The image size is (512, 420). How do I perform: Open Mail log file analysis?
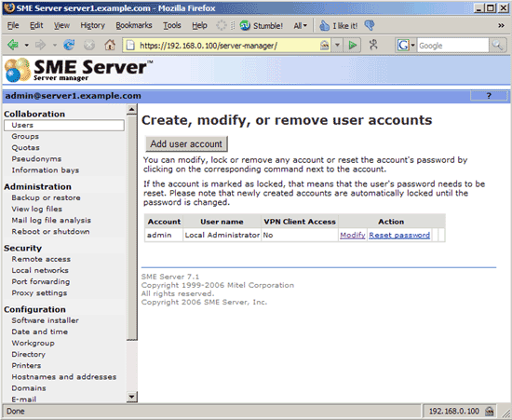tap(51, 220)
